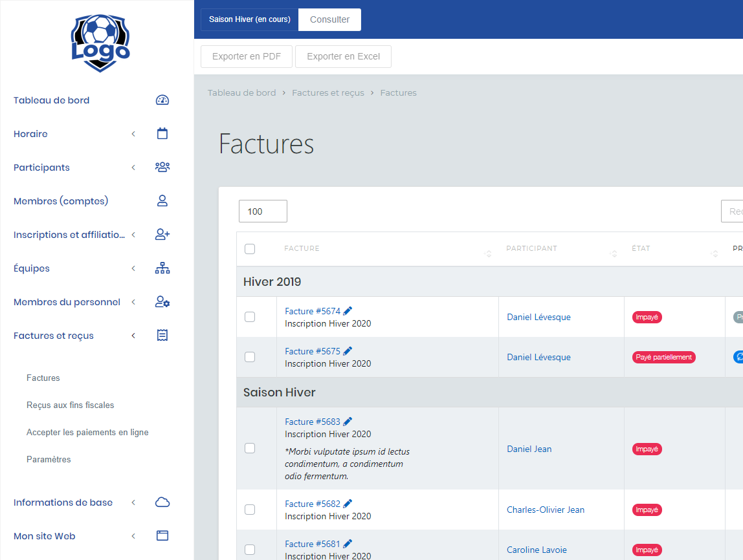This screenshot has height=560, width=743.
Task: Click the Factures et reçus receipt icon
Action: 162,336
